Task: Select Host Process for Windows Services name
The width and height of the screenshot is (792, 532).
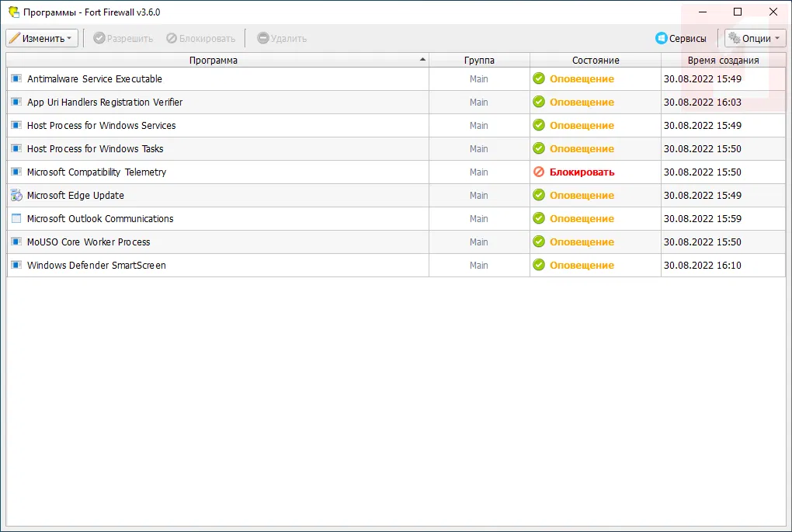Action: [101, 125]
